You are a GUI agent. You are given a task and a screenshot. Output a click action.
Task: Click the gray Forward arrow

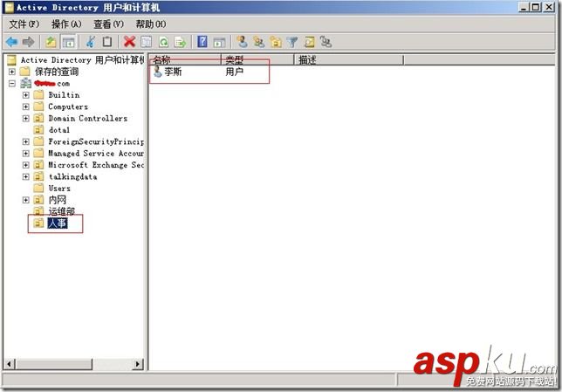click(28, 42)
